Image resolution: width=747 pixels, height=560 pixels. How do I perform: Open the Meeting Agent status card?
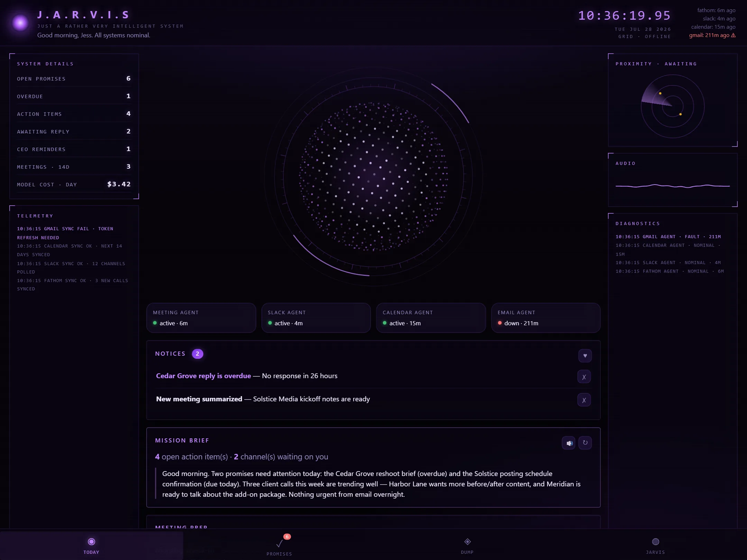pyautogui.click(x=201, y=318)
